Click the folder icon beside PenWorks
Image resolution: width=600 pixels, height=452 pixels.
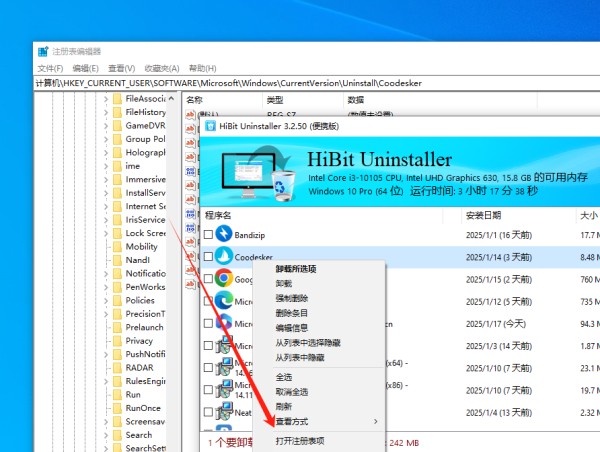(x=117, y=287)
